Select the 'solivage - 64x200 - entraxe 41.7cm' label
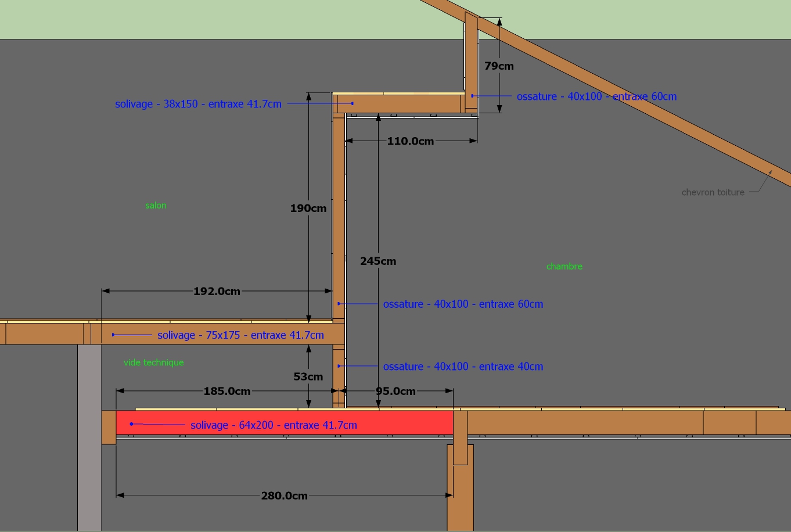 click(x=274, y=425)
